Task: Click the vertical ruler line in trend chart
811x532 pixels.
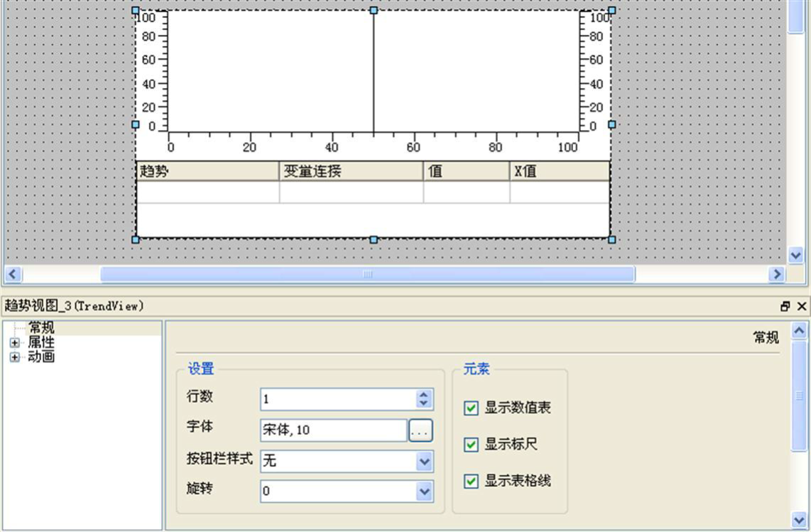Action: pos(374,72)
